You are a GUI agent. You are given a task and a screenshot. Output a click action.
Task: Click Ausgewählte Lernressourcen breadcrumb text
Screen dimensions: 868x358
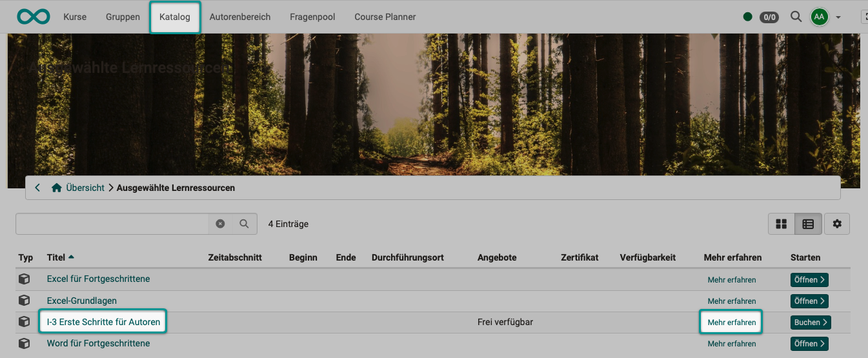176,188
